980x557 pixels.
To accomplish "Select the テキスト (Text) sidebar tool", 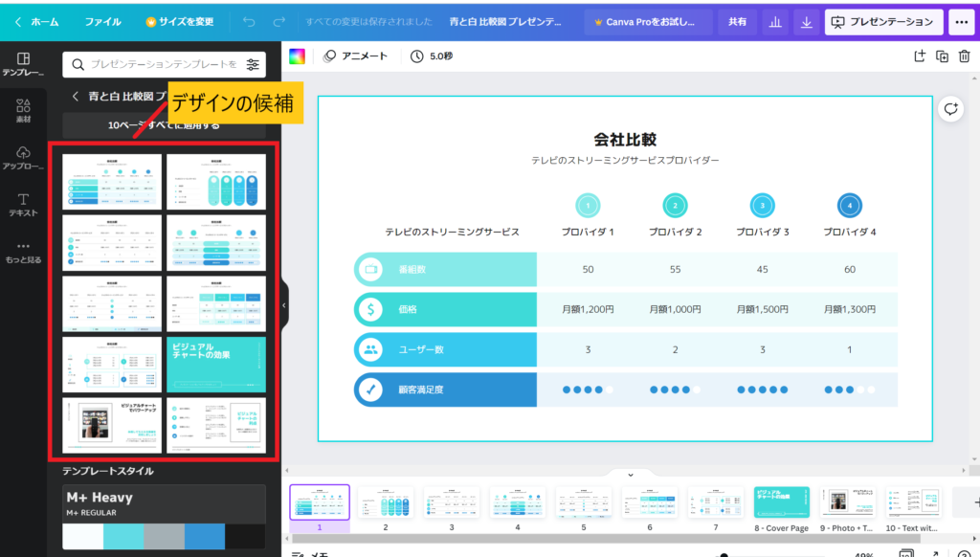I will tap(23, 204).
